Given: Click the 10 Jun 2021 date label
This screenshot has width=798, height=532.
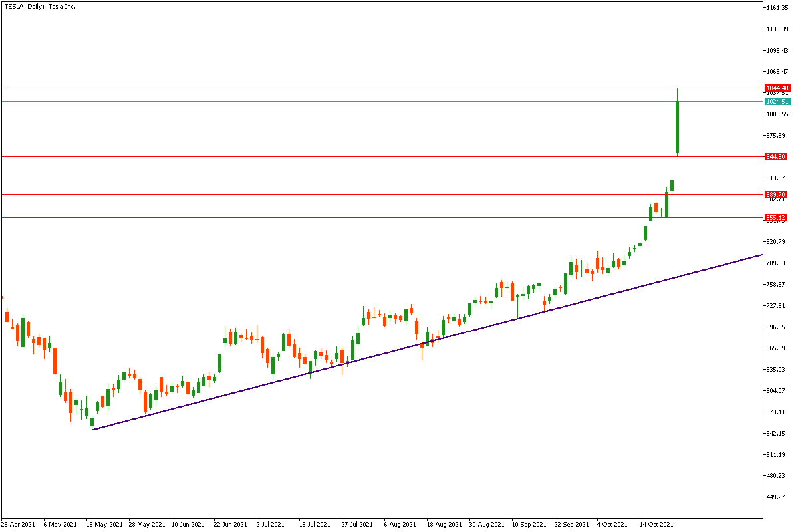Looking at the screenshot, I should pyautogui.click(x=189, y=524).
